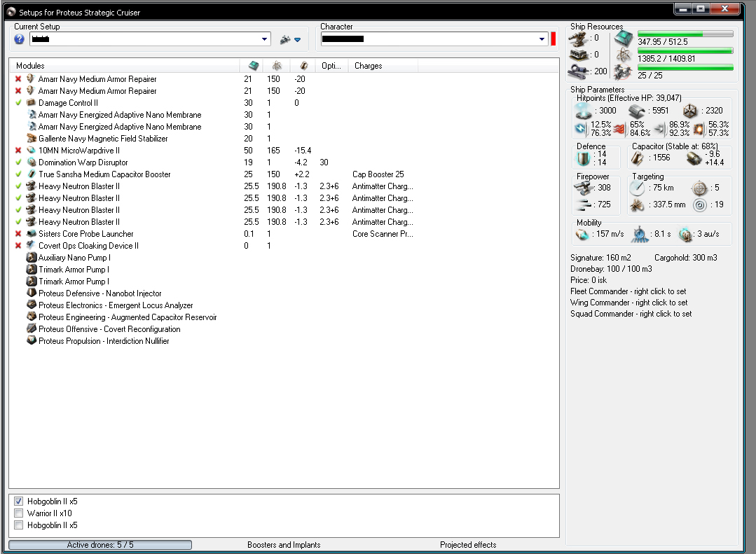The image size is (756, 554).
Task: Click Wing Commander right click to set
Action: coord(629,303)
